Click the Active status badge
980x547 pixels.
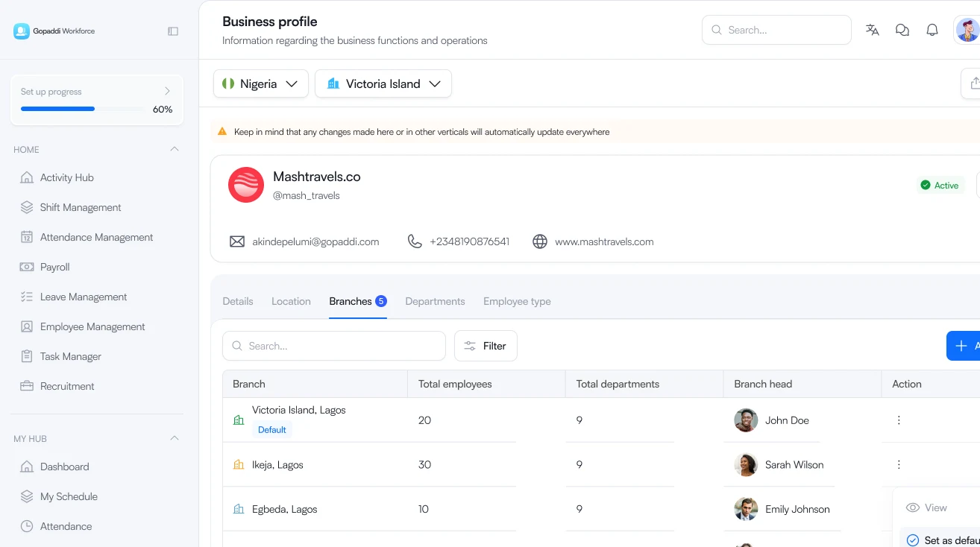tap(940, 185)
